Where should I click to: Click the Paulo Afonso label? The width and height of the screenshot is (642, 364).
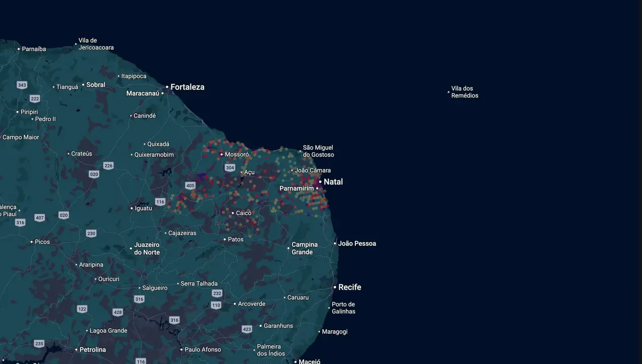[x=203, y=350]
